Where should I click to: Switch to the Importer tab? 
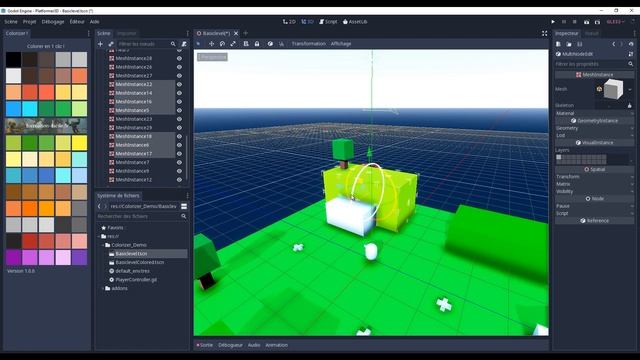tap(127, 33)
